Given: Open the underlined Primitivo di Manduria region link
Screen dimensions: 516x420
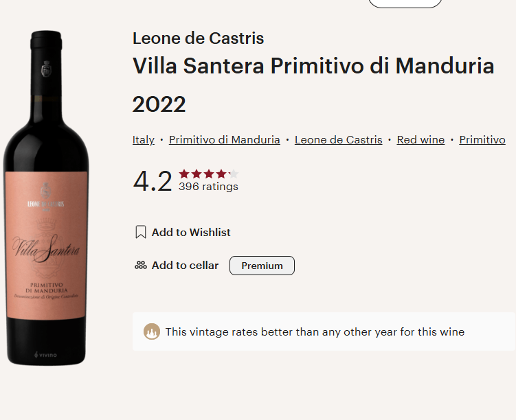Looking at the screenshot, I should tap(225, 140).
